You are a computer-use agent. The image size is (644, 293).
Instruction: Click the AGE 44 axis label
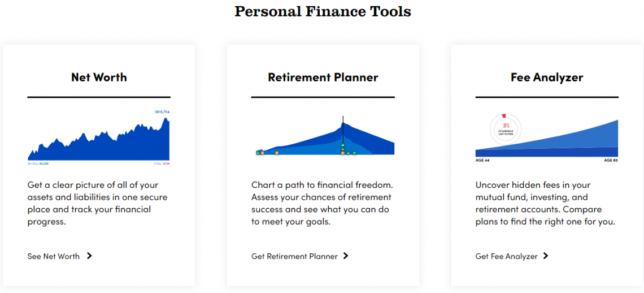point(482,160)
